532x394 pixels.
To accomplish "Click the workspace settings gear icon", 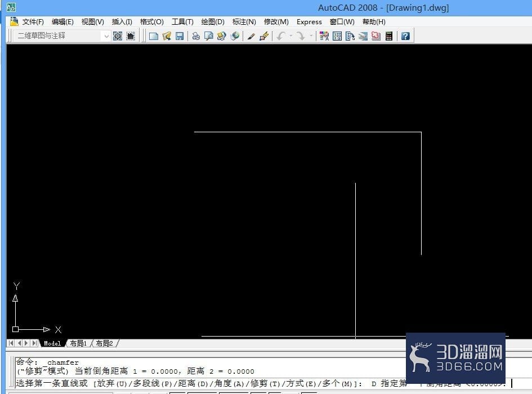I will [118, 36].
